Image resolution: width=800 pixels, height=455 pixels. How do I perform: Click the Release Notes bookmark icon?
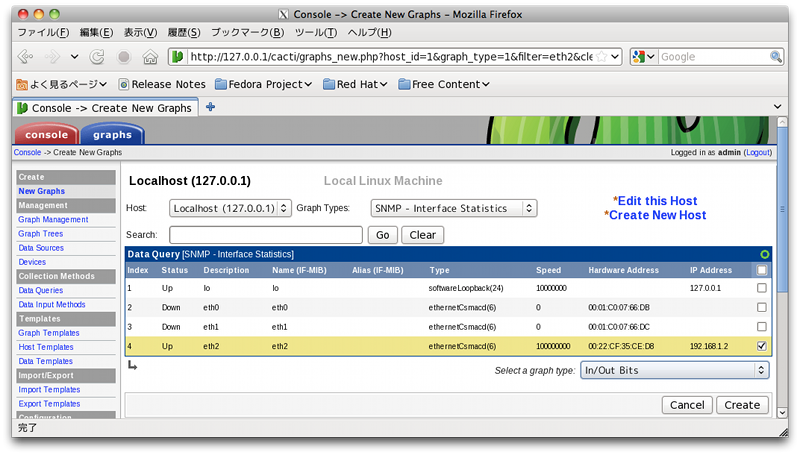coord(124,84)
